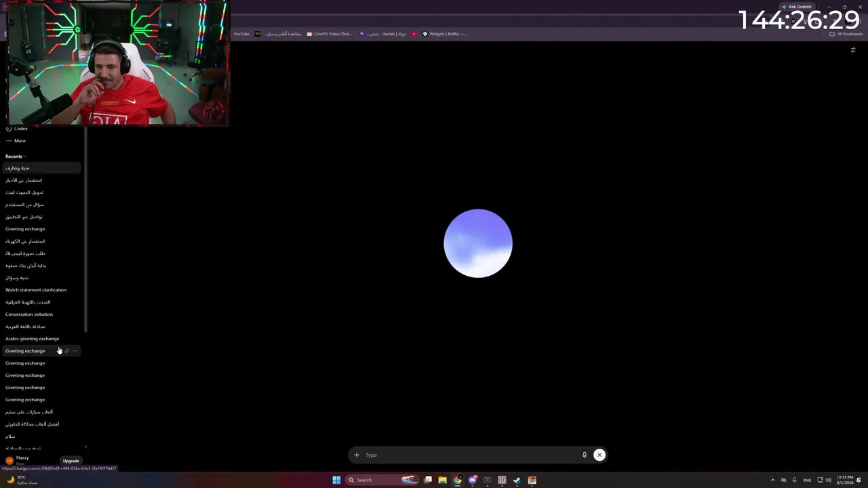Collapse the Recents section
The image size is (868, 488).
(x=15, y=157)
